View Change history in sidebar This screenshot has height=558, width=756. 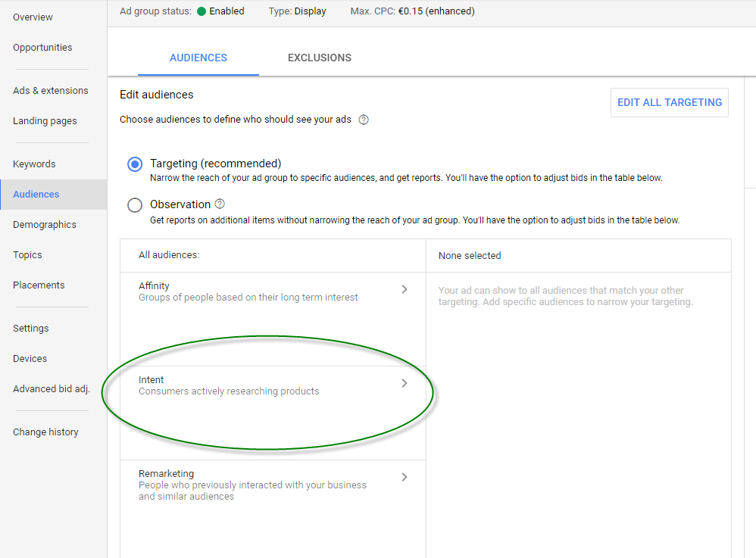point(45,432)
